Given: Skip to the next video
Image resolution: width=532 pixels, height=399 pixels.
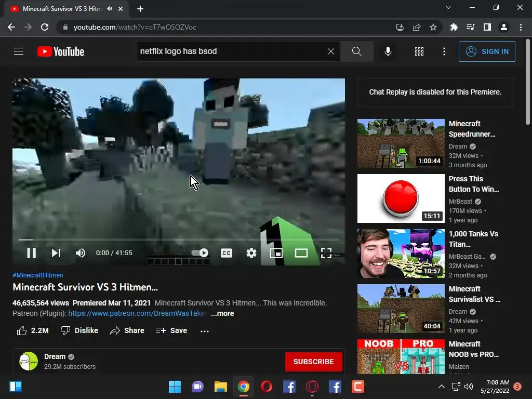Looking at the screenshot, I should point(56,253).
